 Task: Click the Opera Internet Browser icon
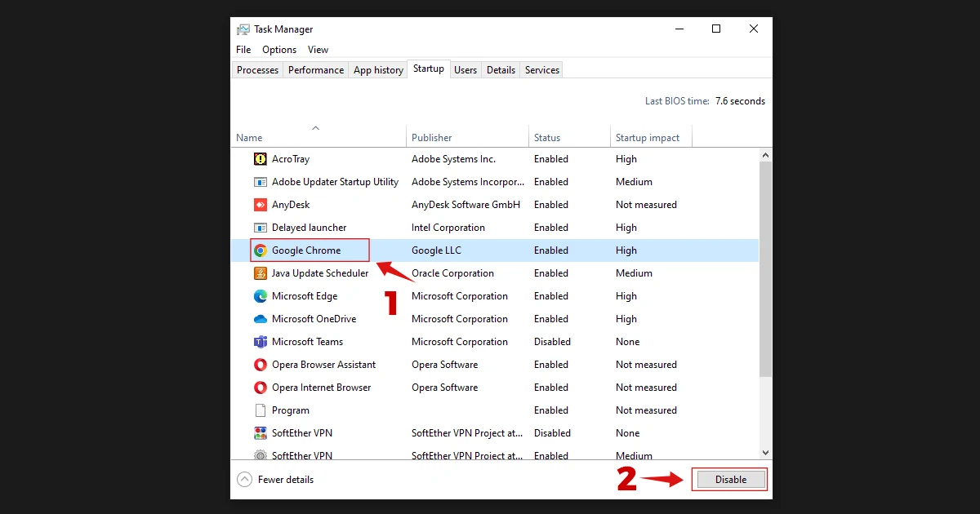tap(261, 388)
